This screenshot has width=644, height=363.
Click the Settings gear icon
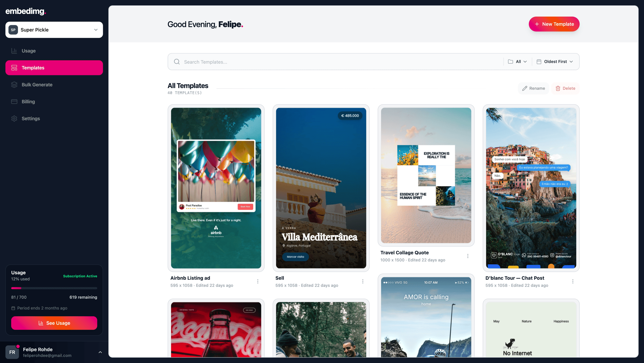click(14, 119)
